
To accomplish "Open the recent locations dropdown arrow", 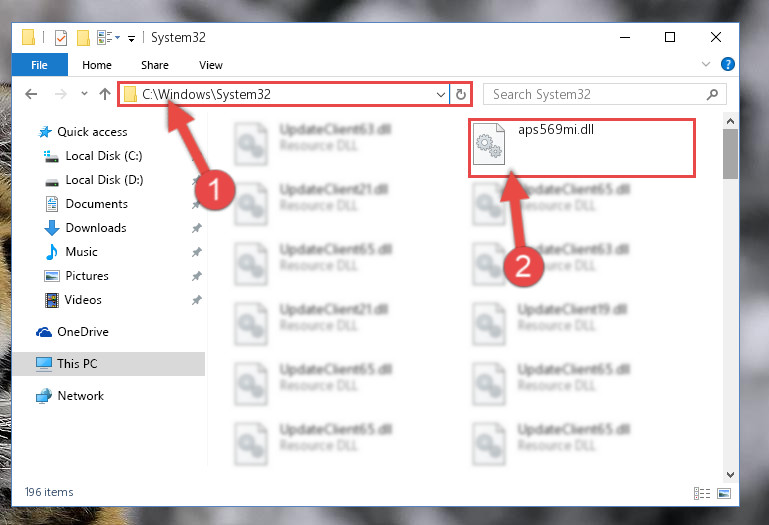I will (84, 93).
